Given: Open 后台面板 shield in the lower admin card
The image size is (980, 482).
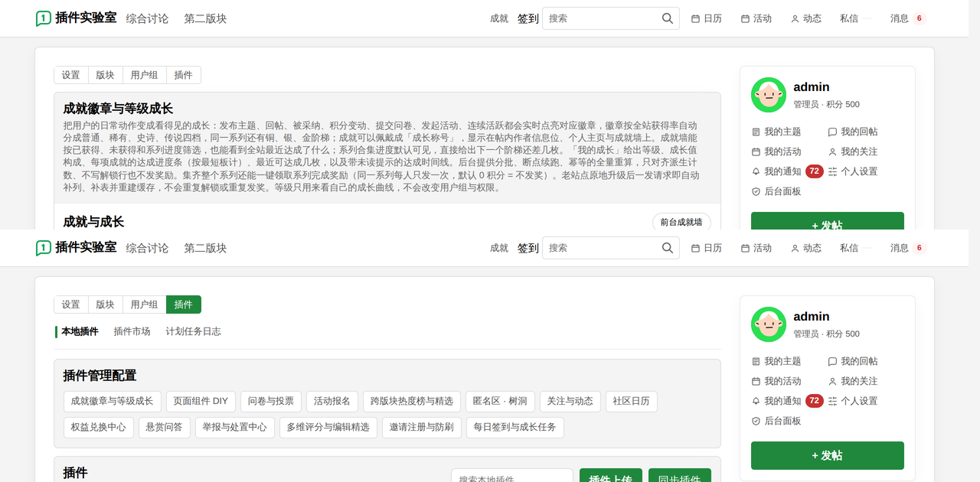Looking at the screenshot, I should point(756,421).
